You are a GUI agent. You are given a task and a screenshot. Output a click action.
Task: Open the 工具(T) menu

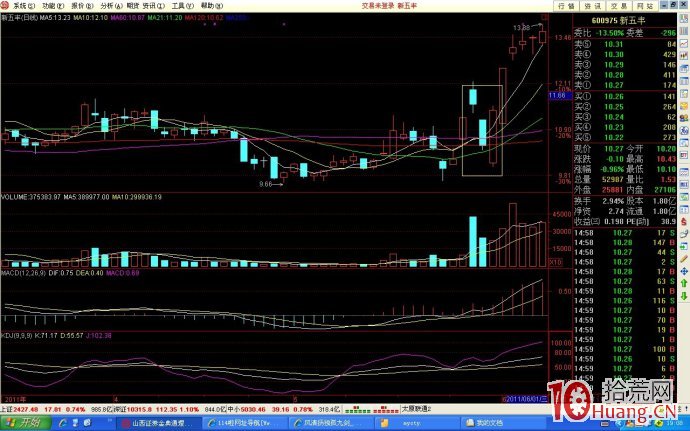pyautogui.click(x=182, y=6)
